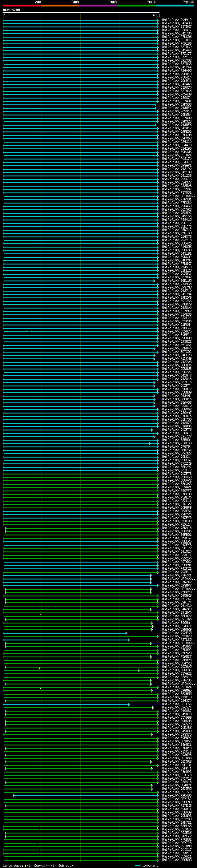Image resolution: width=197 pixels, height=868 pixels.
Task: Select hit label UniRef100_A9THN0
Action: [176, 846]
